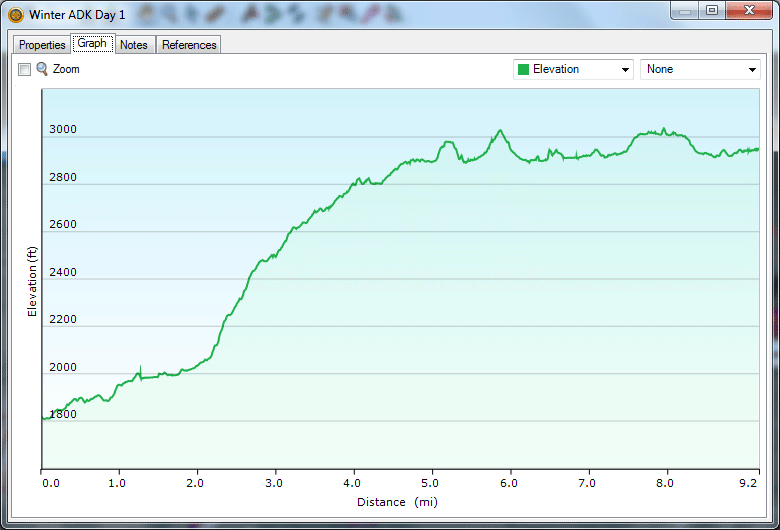Enable the Zoom checkbox
The width and height of the screenshot is (780, 530).
pos(24,69)
